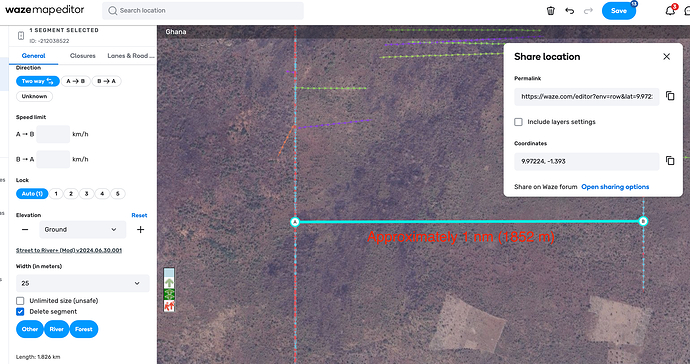
Task: Open the notifications bell
Action: [x=670, y=11]
